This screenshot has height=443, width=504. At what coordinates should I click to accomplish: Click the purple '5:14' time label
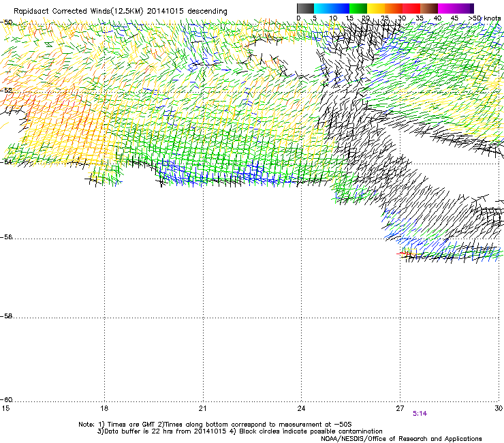pyautogui.click(x=420, y=414)
